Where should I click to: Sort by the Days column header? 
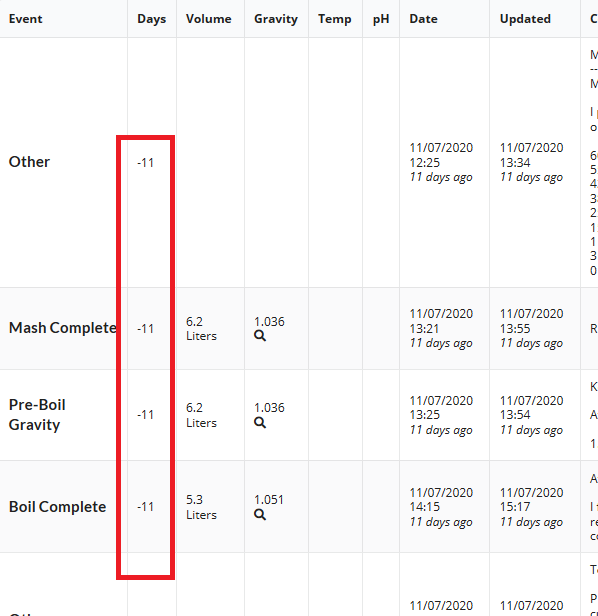pyautogui.click(x=152, y=19)
